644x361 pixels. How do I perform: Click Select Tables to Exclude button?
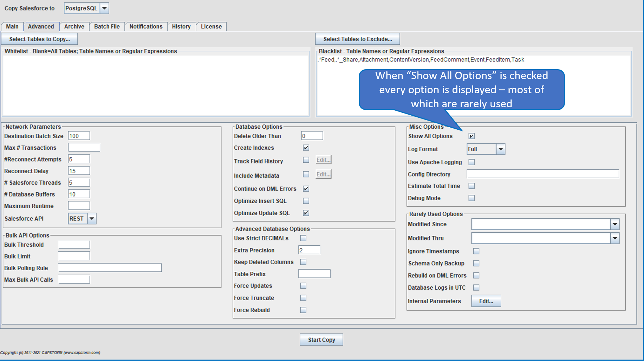[x=358, y=39]
